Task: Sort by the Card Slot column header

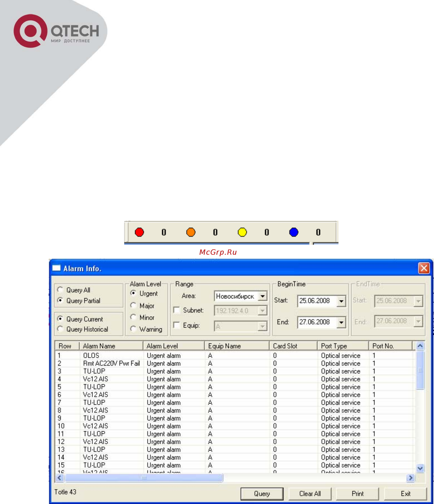Action: pyautogui.click(x=294, y=346)
